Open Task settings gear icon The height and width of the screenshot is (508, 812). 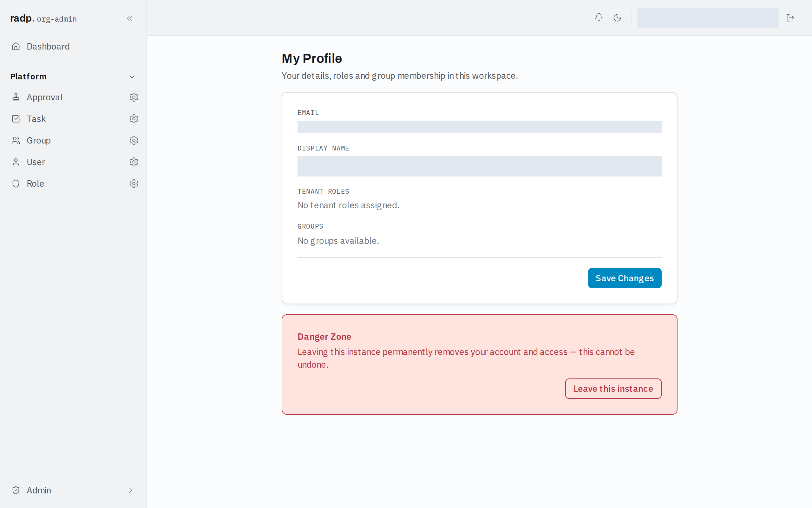coord(134,119)
